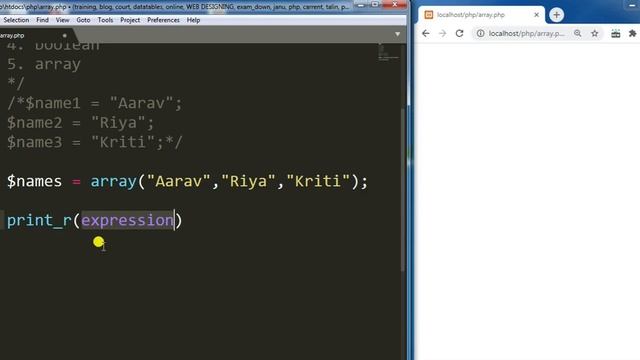Click the "Kriti" string in the array
This screenshot has width=640, height=360.
pyautogui.click(x=318, y=181)
